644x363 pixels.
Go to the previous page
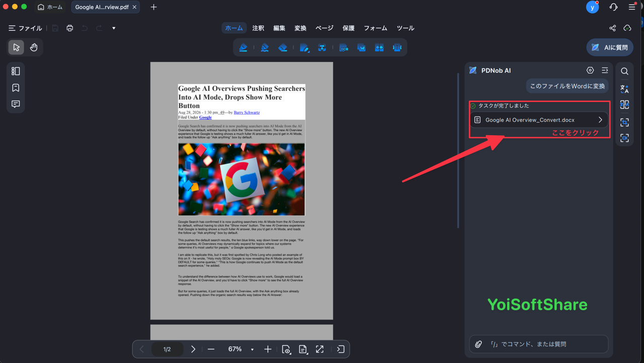coord(141,349)
